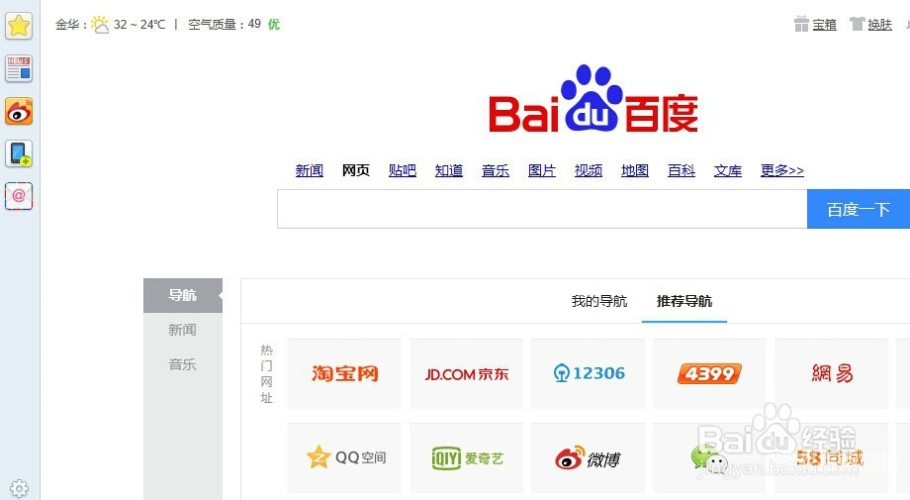Click the Baidu logo
The width and height of the screenshot is (910, 500).
pyautogui.click(x=593, y=100)
